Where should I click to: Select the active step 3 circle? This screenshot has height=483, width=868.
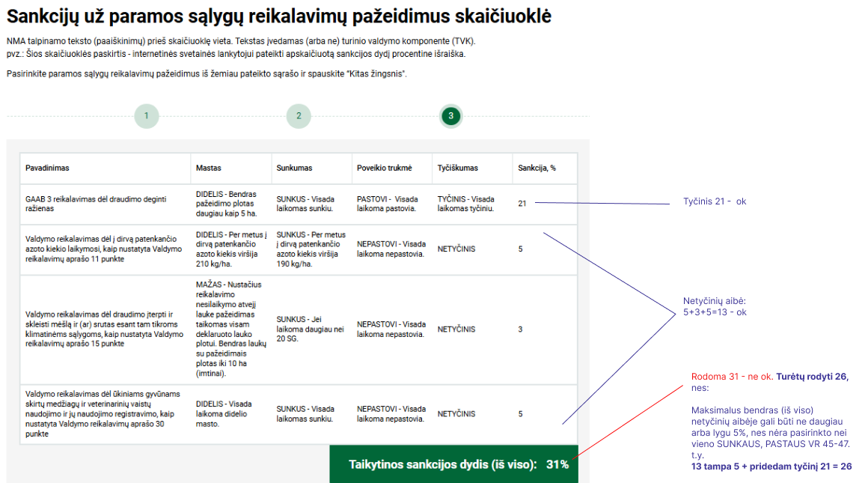pos(450,116)
